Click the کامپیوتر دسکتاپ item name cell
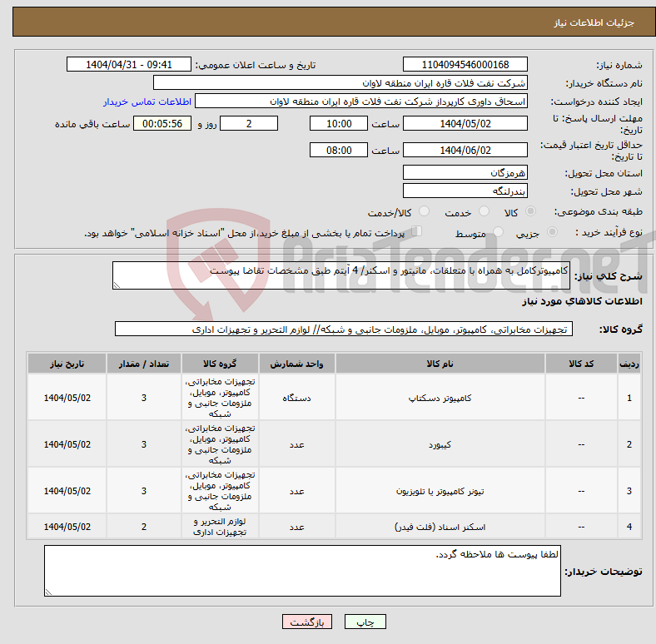656x644 pixels. pyautogui.click(x=440, y=398)
